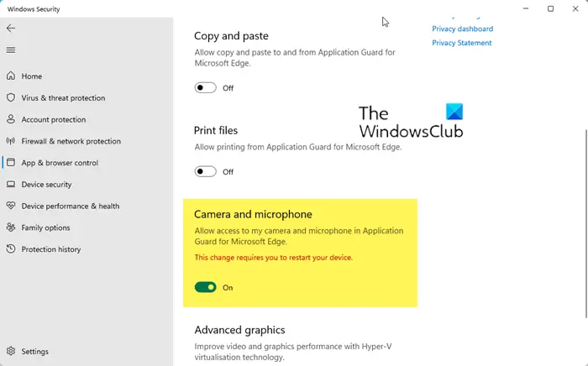588x366 pixels.
Task: Select the Virus & threat protection shield icon
Action: pos(11,97)
